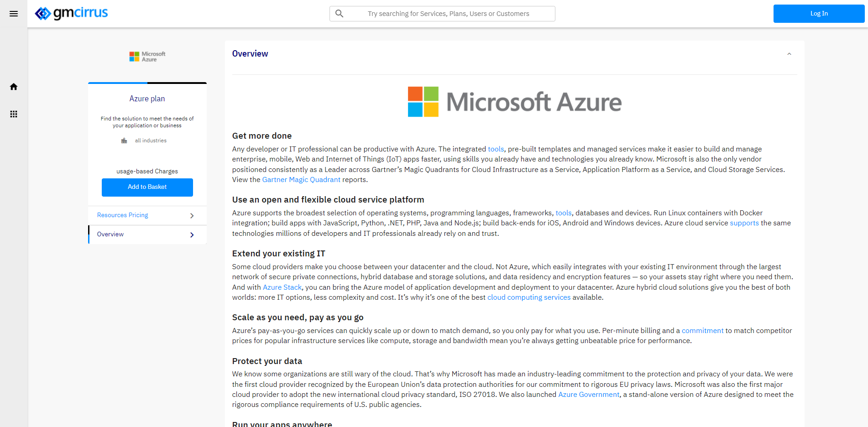Select the Overview menu item
The image size is (868, 427).
tap(147, 234)
